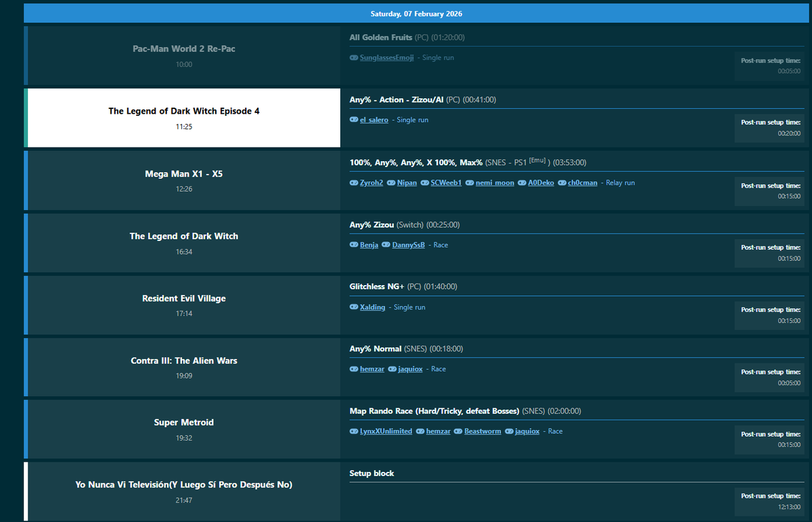Open ch0cman runner link
This screenshot has width=812, height=522.
(583, 183)
